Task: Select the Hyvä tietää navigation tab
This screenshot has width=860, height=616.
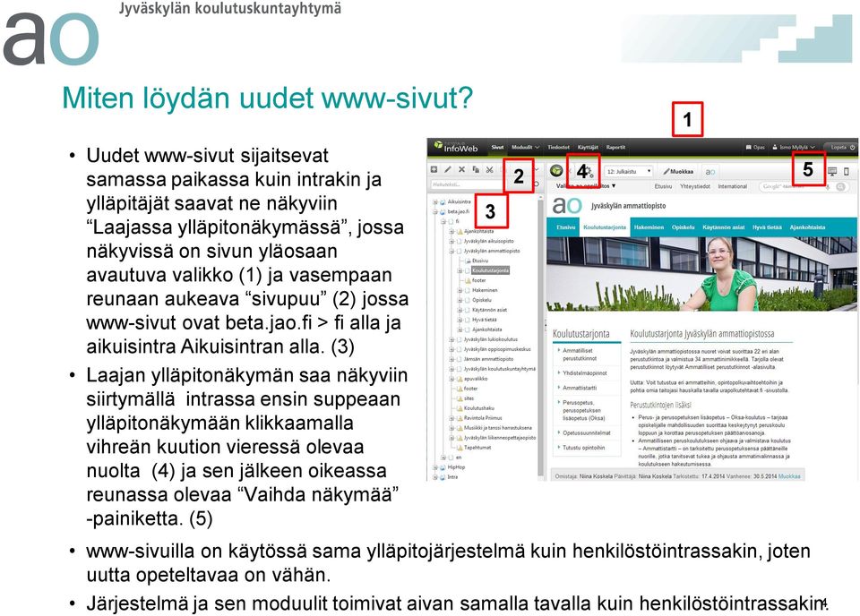Action: (x=767, y=227)
